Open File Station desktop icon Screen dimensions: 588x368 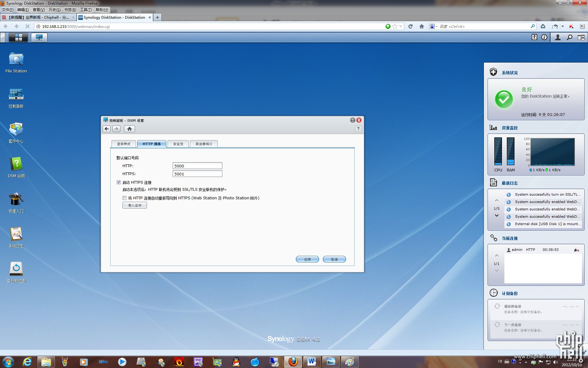(x=16, y=63)
